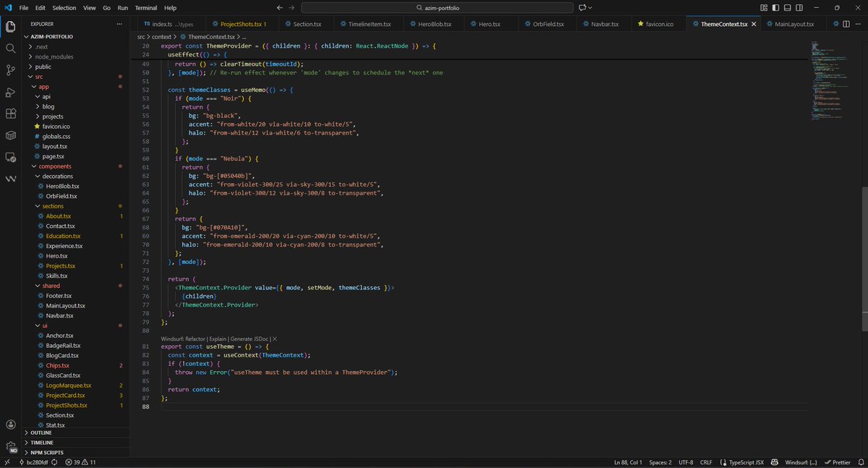Click the Windsurf W icon in activity bar
Screen dimensions: 868x468
click(11, 179)
